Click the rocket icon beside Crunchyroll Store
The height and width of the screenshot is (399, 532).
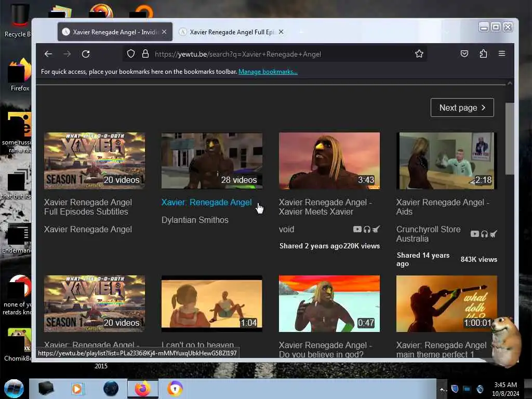[494, 234]
